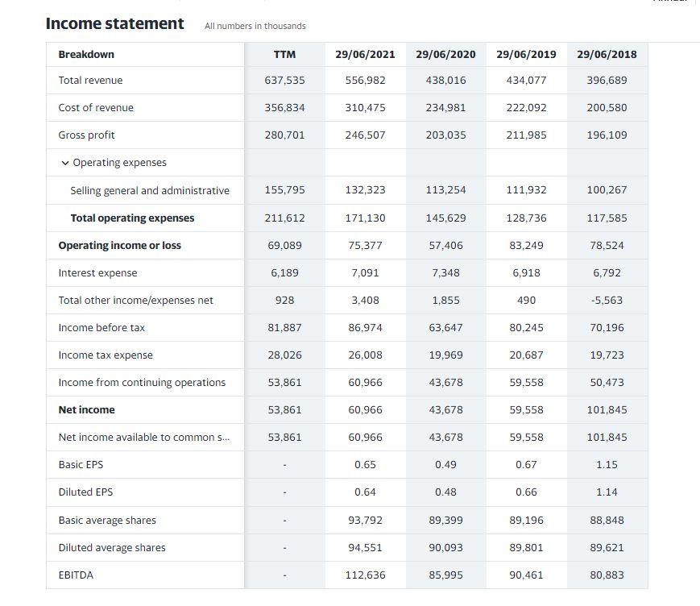
Task: Select the Gross profit row
Action: (x=86, y=135)
